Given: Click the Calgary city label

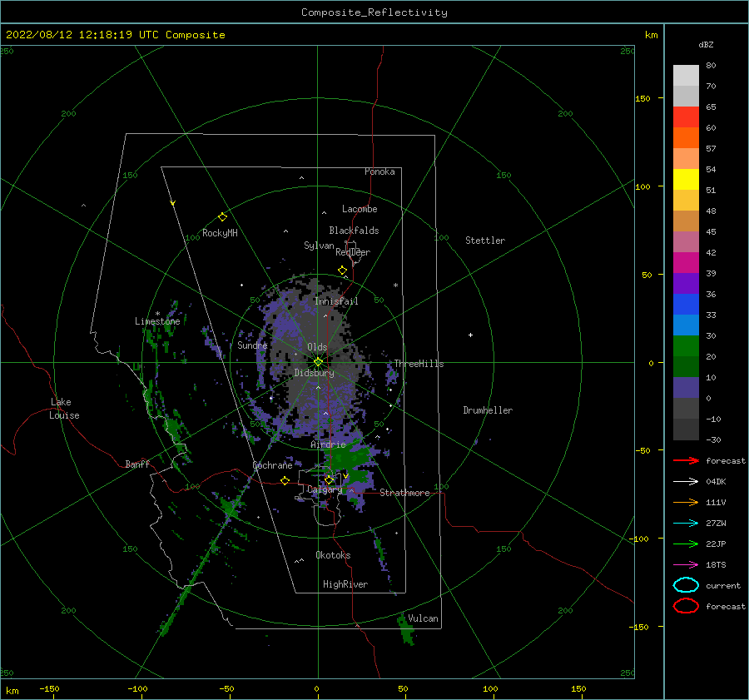Looking at the screenshot, I should click(325, 489).
